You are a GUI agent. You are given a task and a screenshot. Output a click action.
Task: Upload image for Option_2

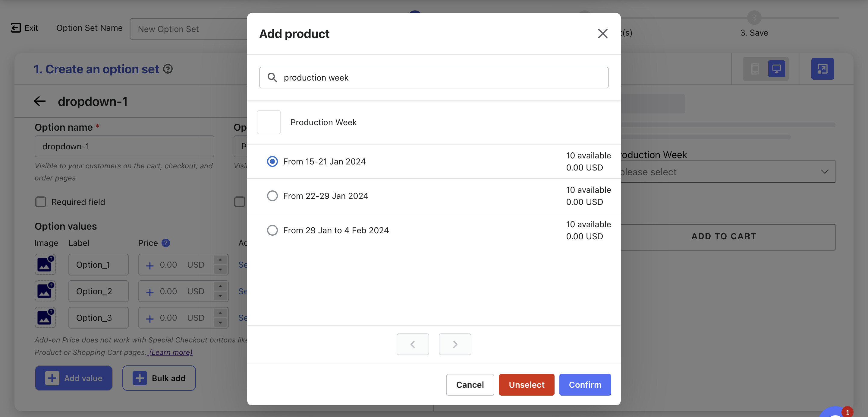click(45, 291)
